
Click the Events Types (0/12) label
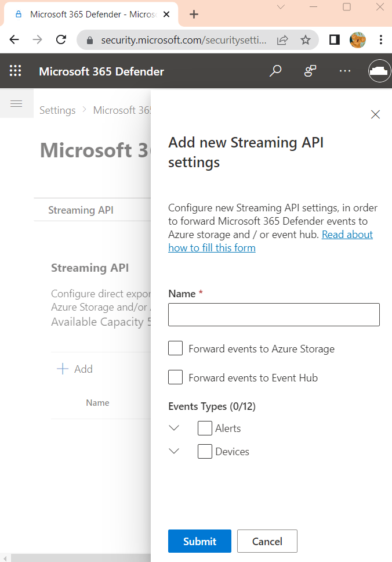(212, 406)
